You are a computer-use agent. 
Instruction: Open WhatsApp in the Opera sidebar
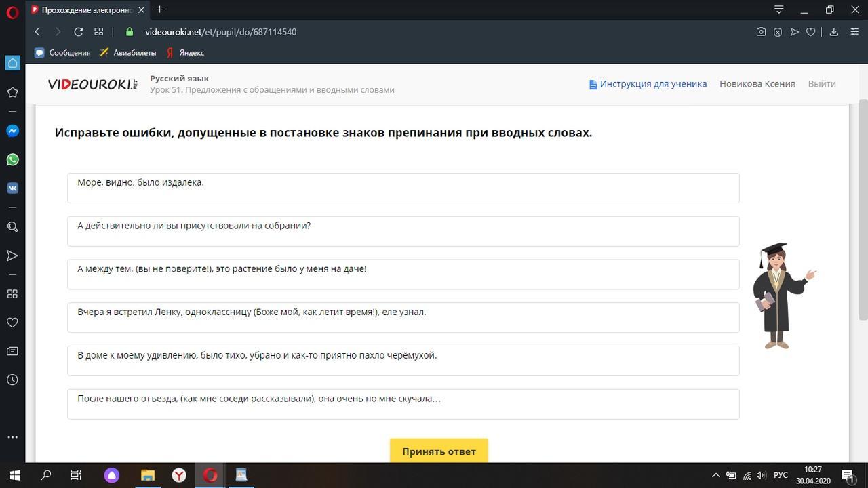coord(12,160)
